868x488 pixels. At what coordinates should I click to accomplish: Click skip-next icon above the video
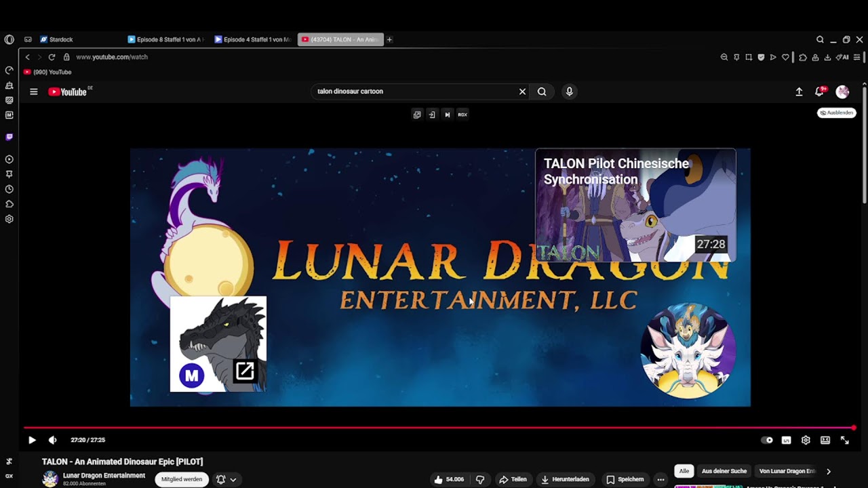point(448,115)
